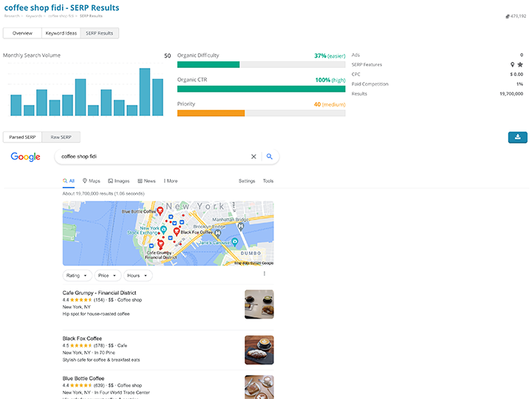Expand the Price filter dropdown
This screenshot has width=532, height=399.
[x=106, y=276]
